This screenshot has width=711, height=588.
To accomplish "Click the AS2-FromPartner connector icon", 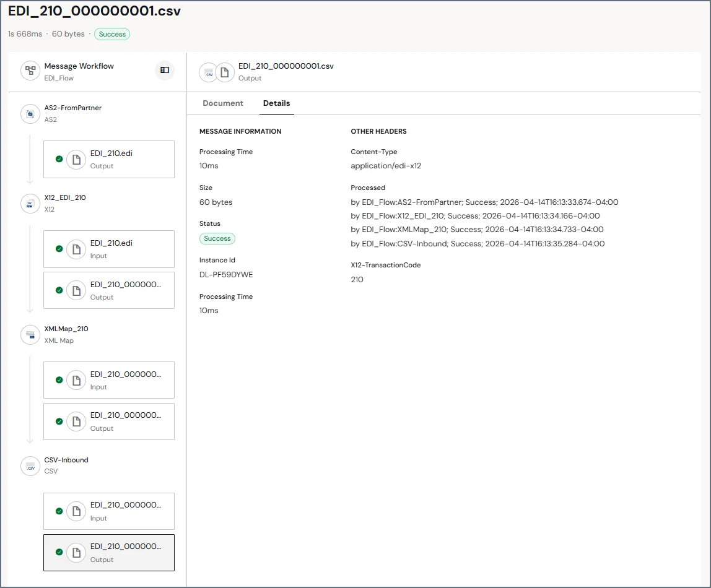I will (x=30, y=114).
